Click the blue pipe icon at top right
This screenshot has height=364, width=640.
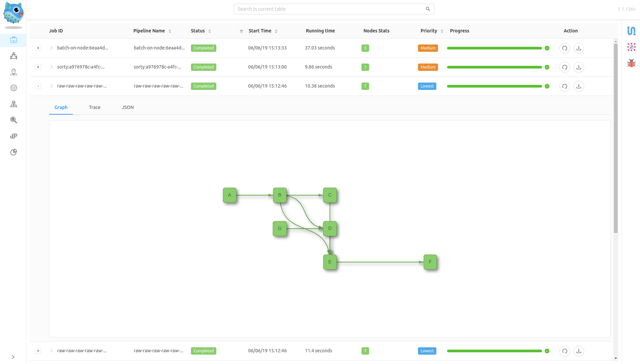[x=631, y=31]
